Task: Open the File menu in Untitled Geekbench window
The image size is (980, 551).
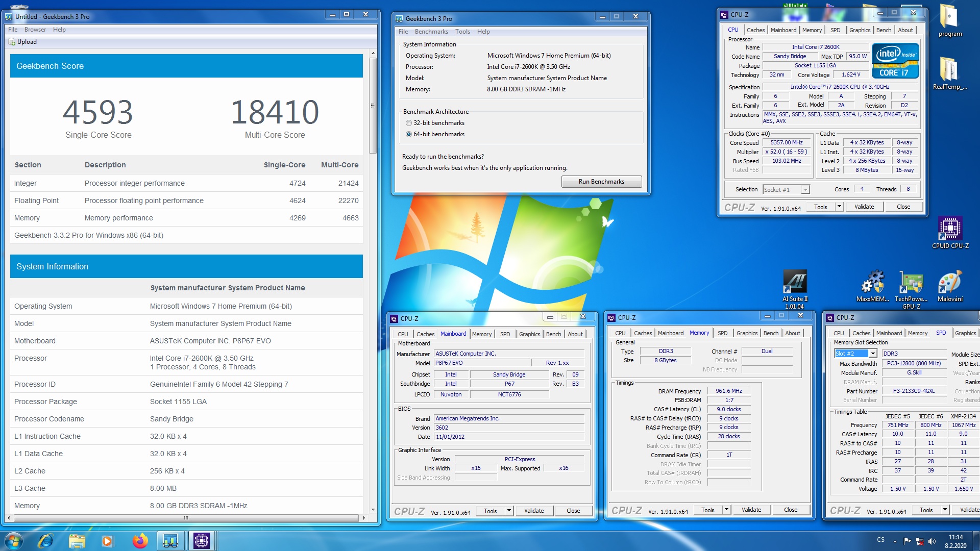Action: pyautogui.click(x=13, y=30)
